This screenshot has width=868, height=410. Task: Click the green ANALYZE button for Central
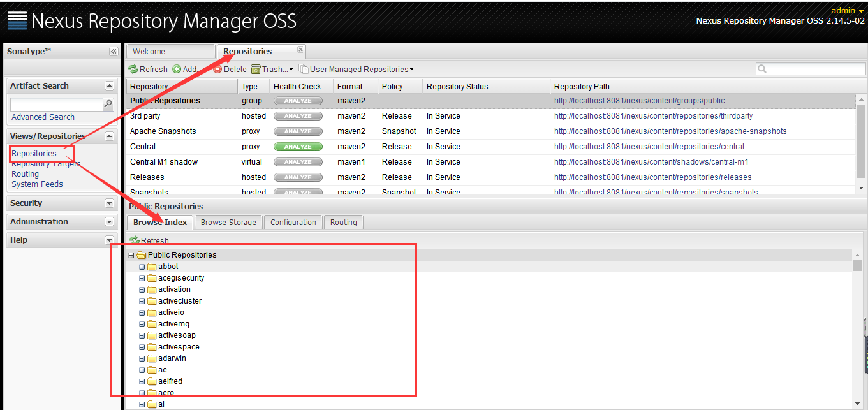click(298, 147)
